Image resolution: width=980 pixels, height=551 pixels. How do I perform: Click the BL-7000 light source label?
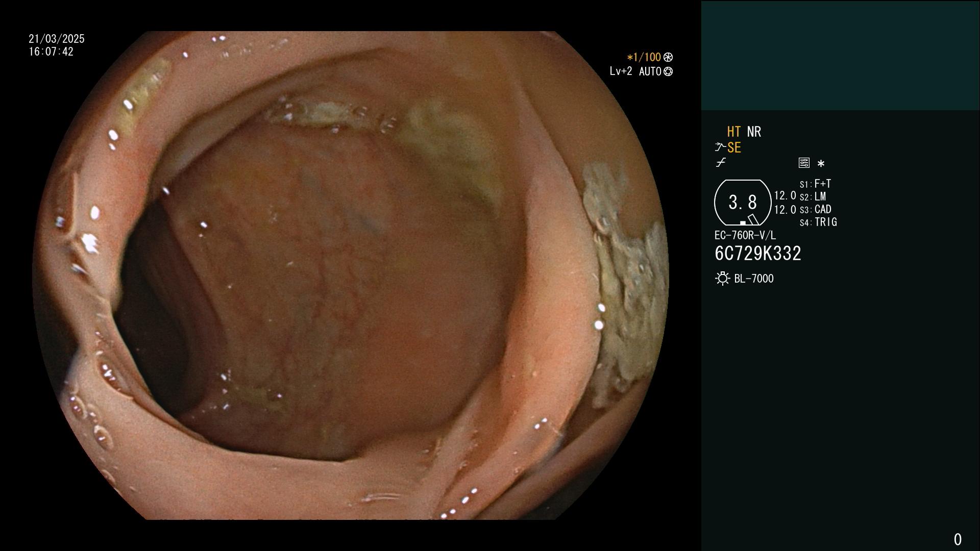(754, 279)
